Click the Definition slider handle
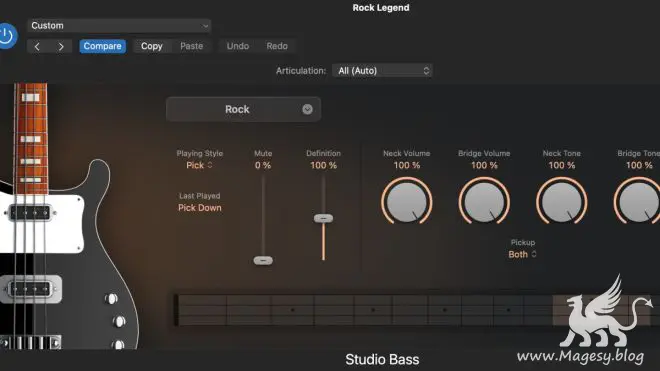 click(x=323, y=218)
